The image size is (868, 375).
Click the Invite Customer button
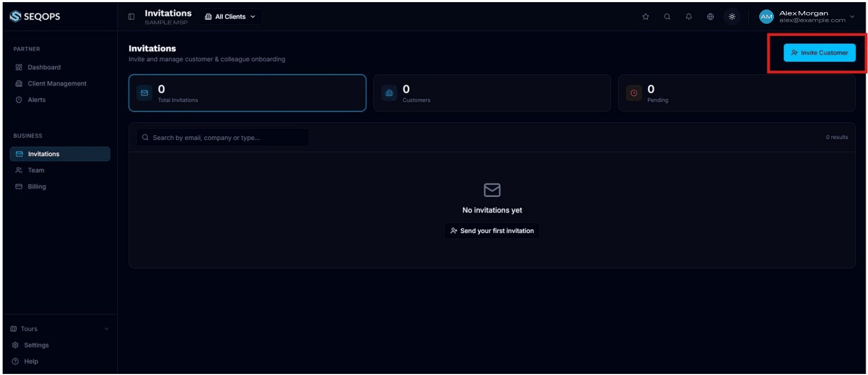819,53
